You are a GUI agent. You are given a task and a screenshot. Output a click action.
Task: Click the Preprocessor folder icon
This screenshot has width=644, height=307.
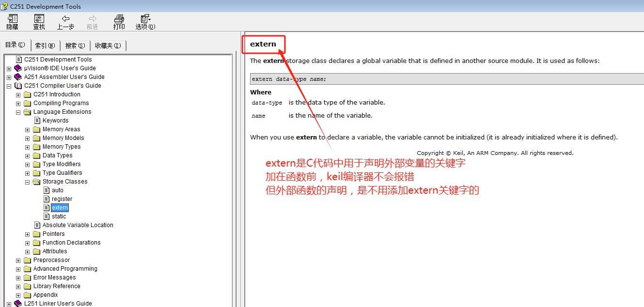point(27,260)
